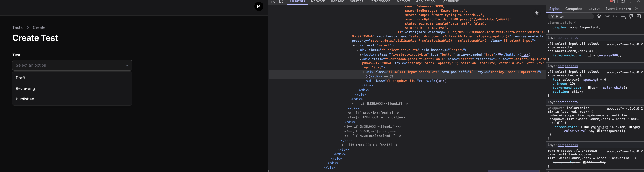644x172 pixels.
Task: Show CSS layers view icon
Action: point(599,17)
